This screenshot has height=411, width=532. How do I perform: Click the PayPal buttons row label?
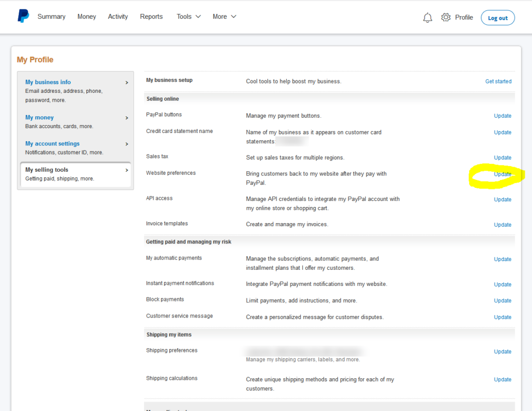pyautogui.click(x=164, y=115)
